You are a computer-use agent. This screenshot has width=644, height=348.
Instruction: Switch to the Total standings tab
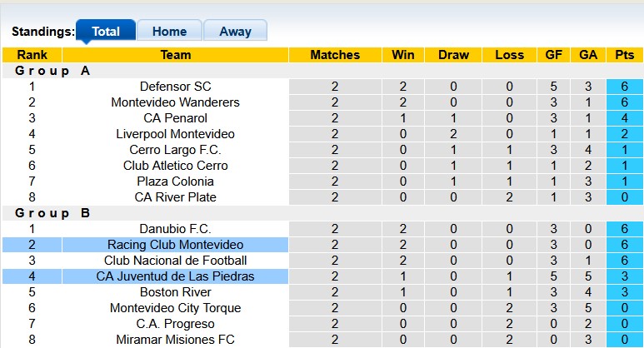click(106, 32)
